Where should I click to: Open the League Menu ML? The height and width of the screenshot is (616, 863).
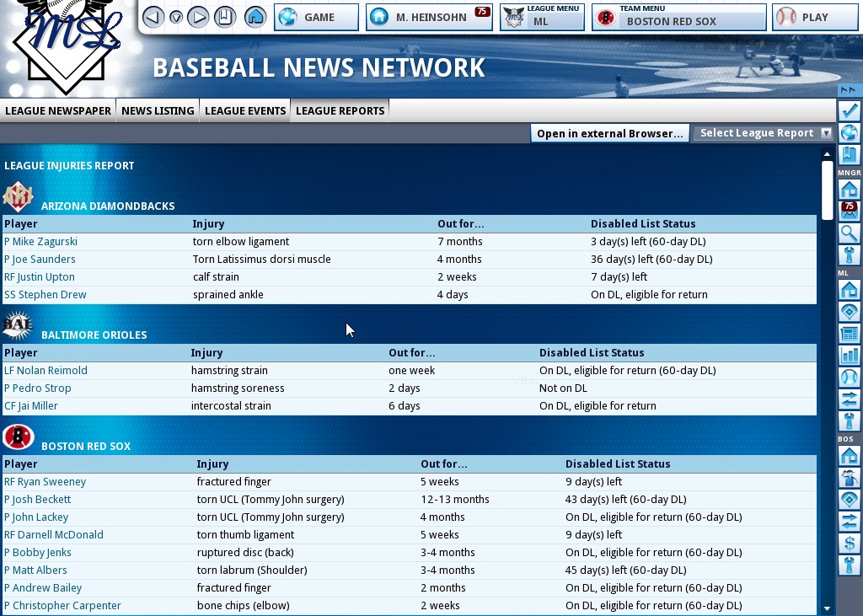(542, 17)
